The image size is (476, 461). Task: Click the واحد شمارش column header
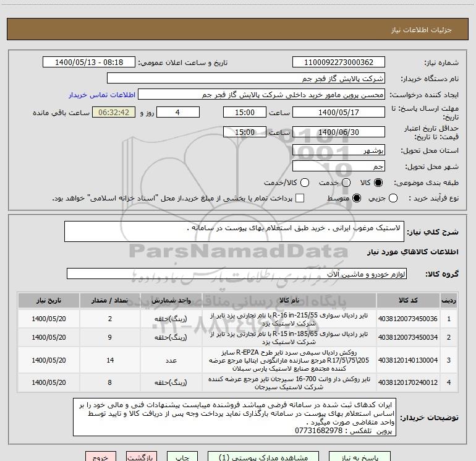coord(171,300)
